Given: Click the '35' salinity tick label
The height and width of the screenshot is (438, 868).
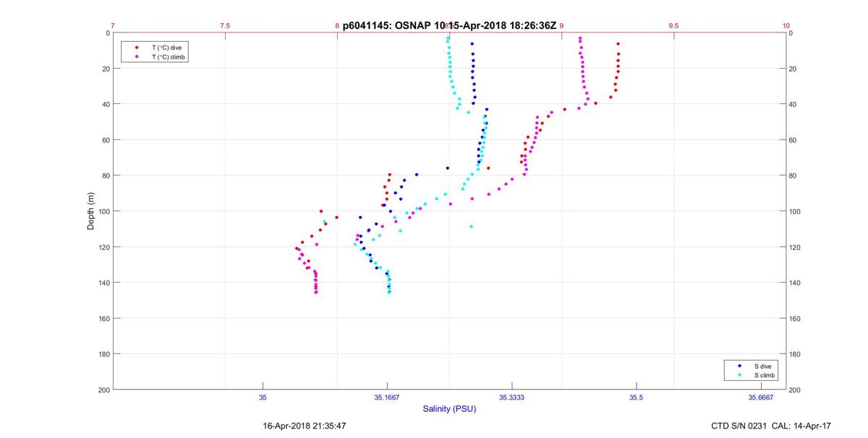Looking at the screenshot, I should click(x=263, y=397).
